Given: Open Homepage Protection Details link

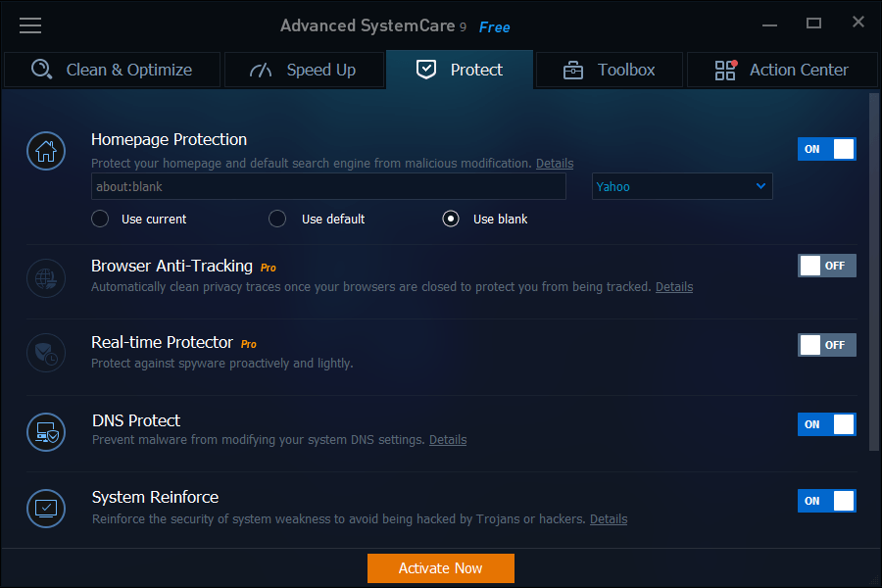Looking at the screenshot, I should [555, 164].
